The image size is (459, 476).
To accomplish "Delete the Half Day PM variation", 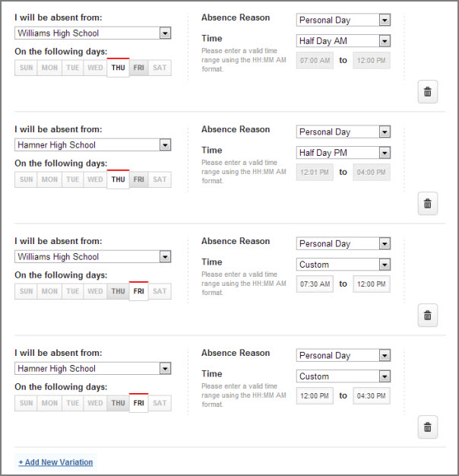I will coord(427,204).
